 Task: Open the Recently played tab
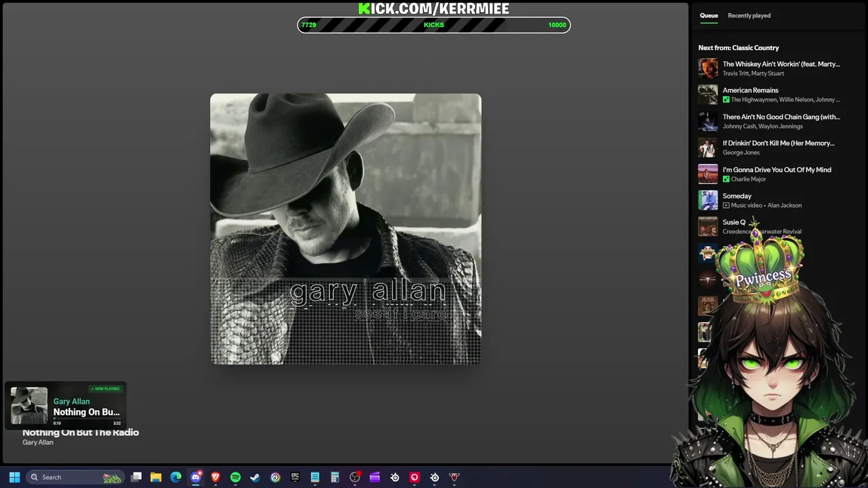(749, 16)
